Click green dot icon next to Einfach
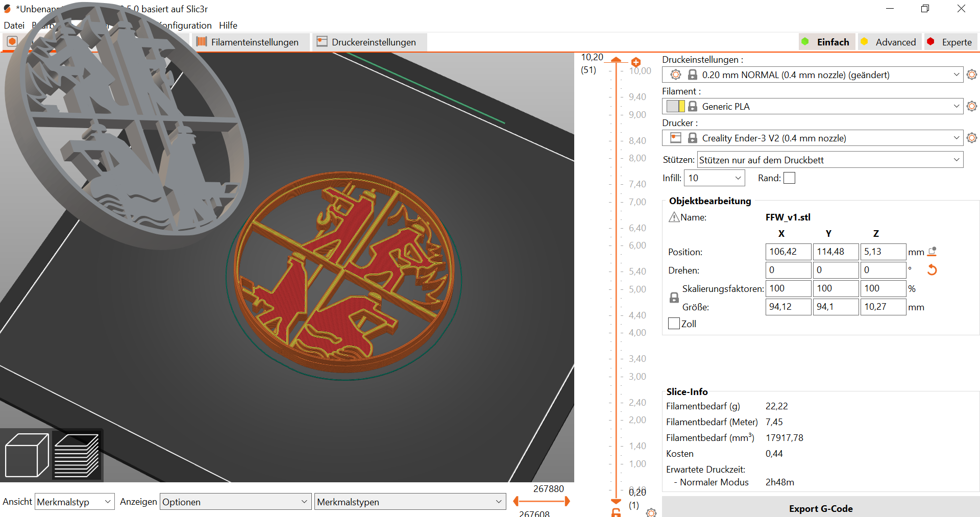 coord(805,41)
